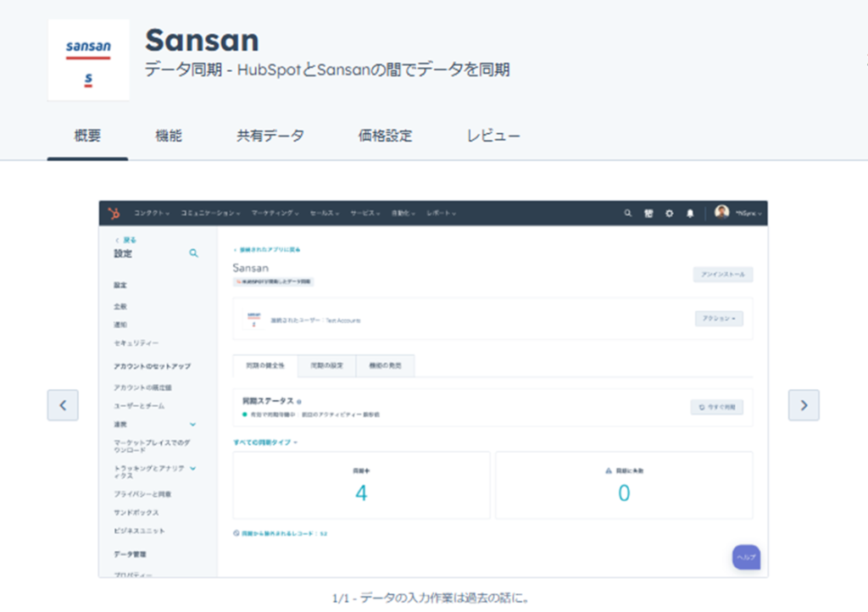868x612 pixels.
Task: Expand the セールス nav menu
Action: tap(325, 213)
